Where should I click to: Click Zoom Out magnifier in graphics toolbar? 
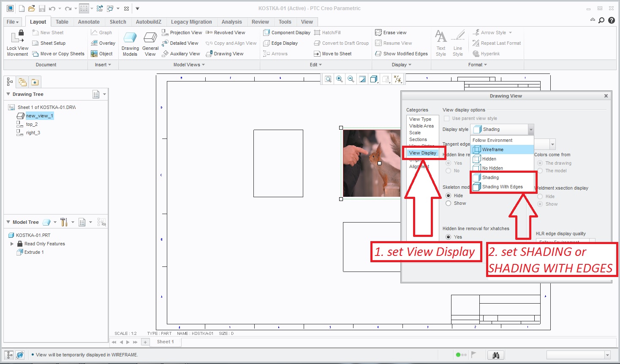(351, 79)
